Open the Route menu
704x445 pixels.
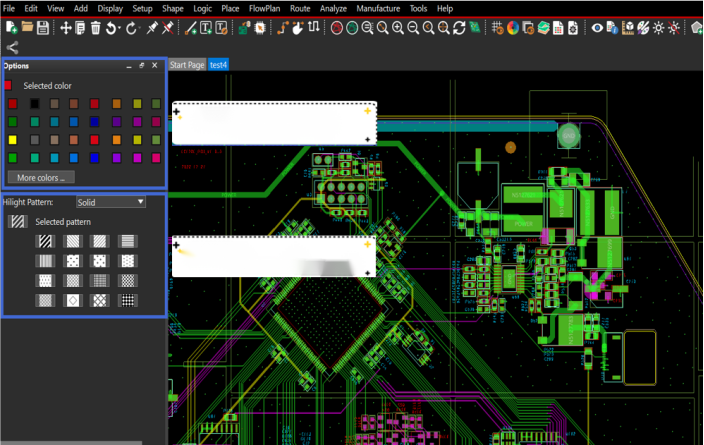(299, 8)
